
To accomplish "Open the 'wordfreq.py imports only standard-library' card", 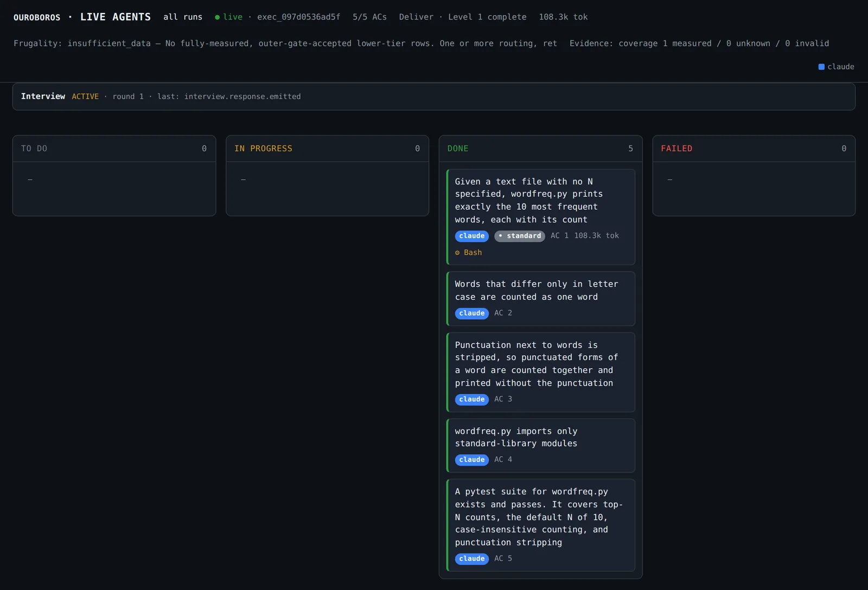I will 541,446.
